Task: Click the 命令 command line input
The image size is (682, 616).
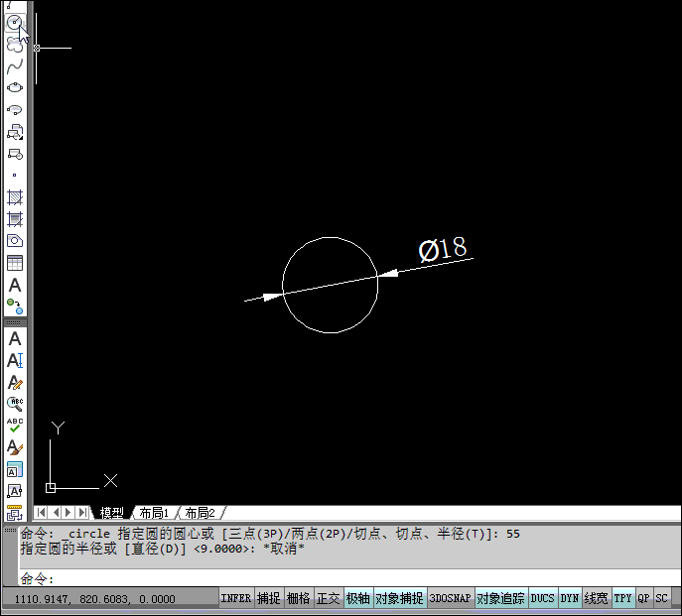Action: [x=349, y=578]
